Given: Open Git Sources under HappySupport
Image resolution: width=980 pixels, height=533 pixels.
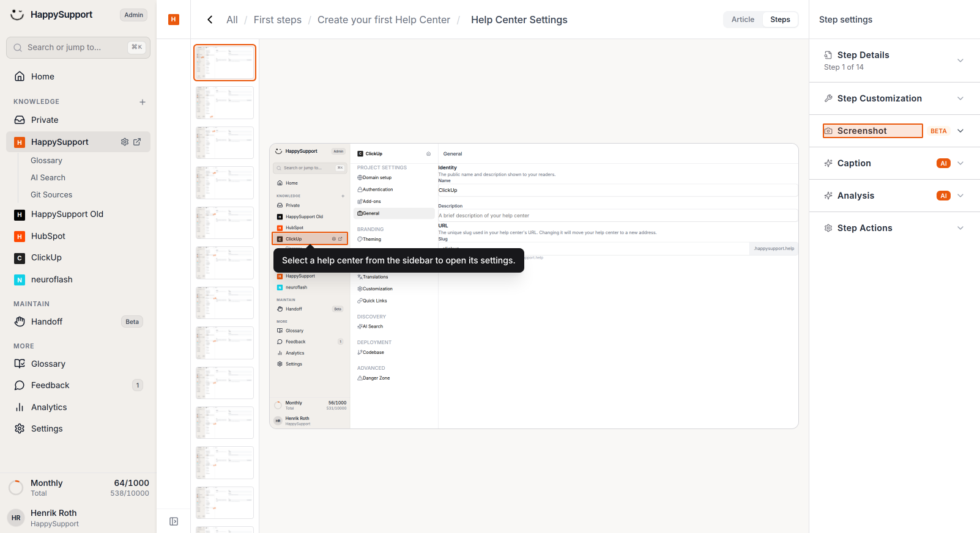Looking at the screenshot, I should coord(51,195).
